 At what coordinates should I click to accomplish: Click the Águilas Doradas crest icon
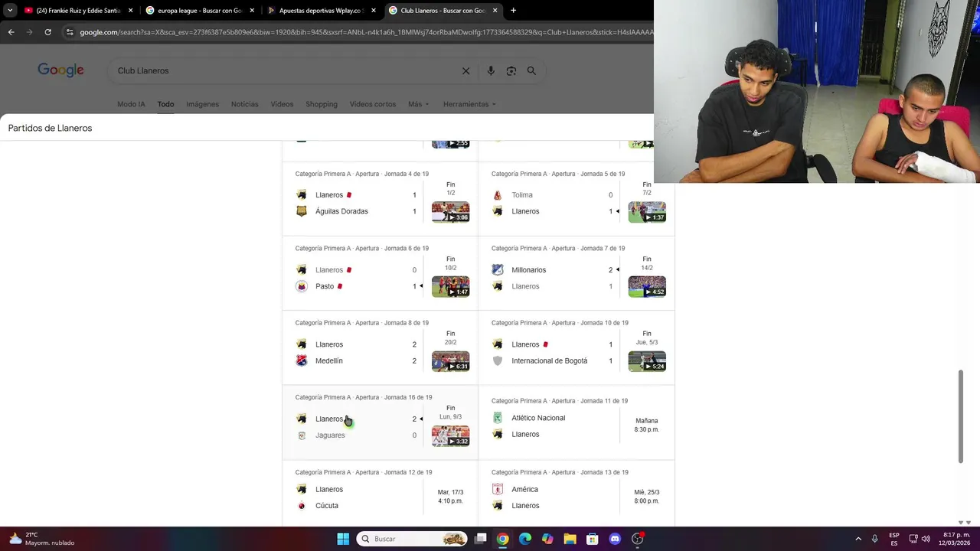[302, 211]
